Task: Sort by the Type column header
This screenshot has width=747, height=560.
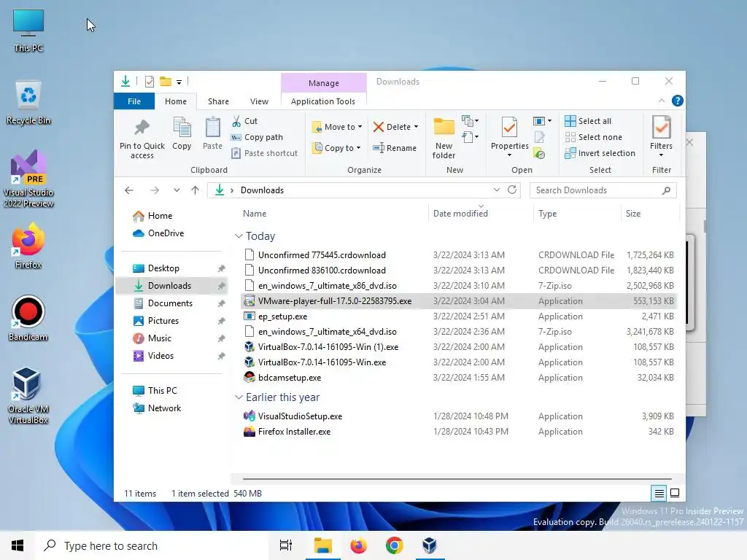Action: pyautogui.click(x=577, y=214)
